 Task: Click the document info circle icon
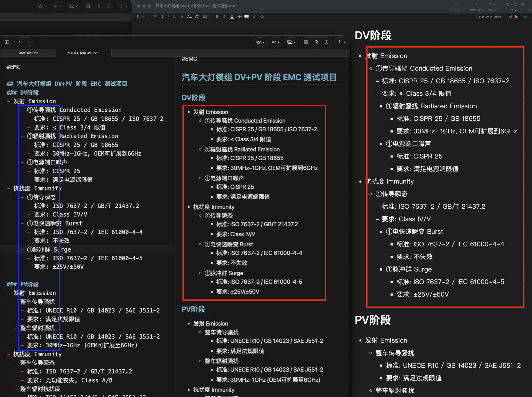tap(326, 42)
